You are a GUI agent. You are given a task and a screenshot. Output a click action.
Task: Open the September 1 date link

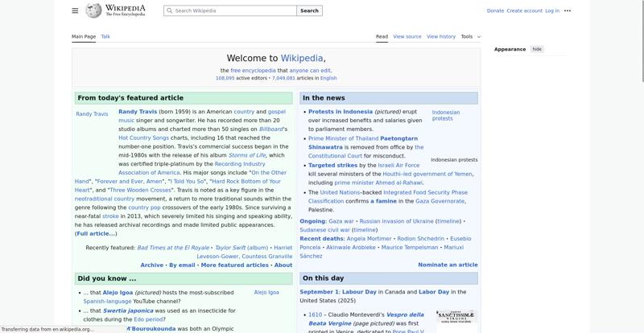(319, 292)
